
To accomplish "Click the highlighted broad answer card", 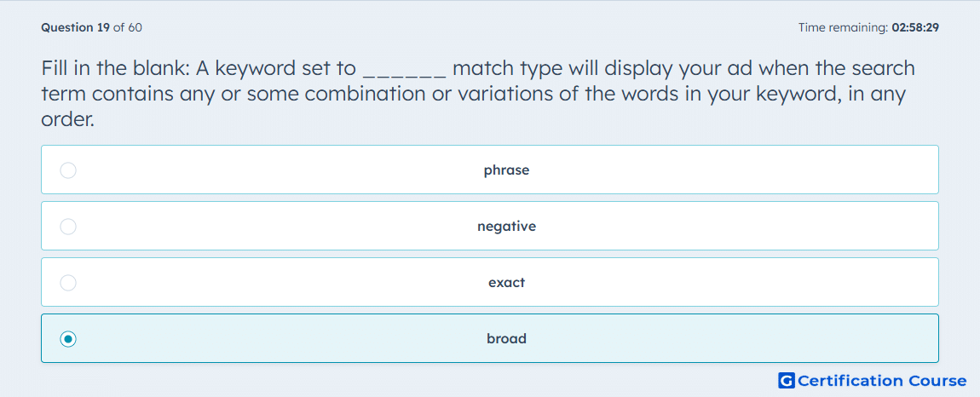I will tap(490, 338).
